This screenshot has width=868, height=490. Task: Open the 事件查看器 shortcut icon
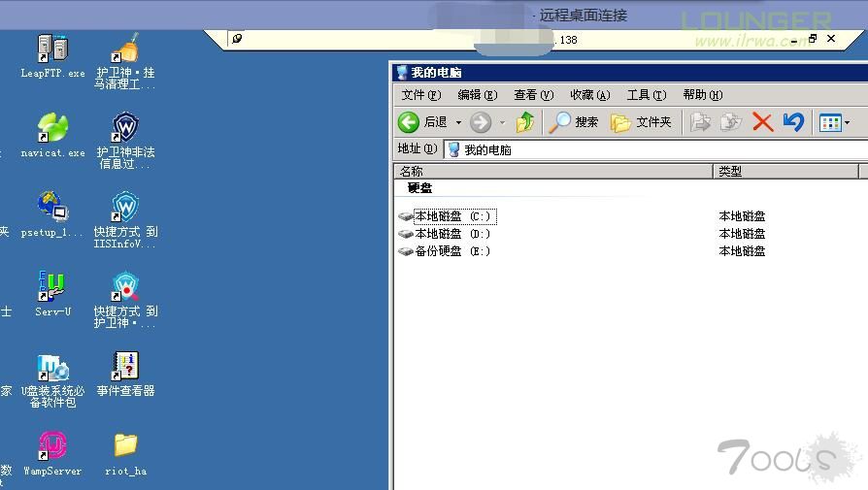[125, 367]
